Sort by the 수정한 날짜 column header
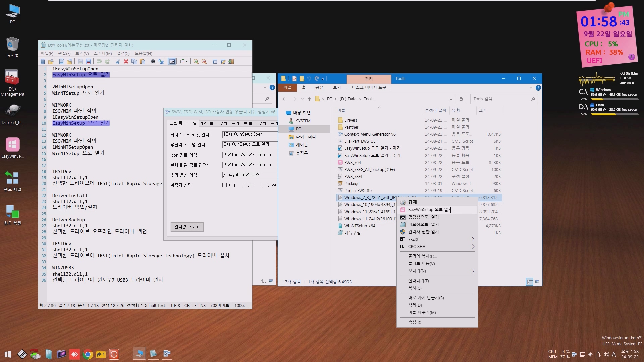The width and height of the screenshot is (644, 362). tap(436, 110)
